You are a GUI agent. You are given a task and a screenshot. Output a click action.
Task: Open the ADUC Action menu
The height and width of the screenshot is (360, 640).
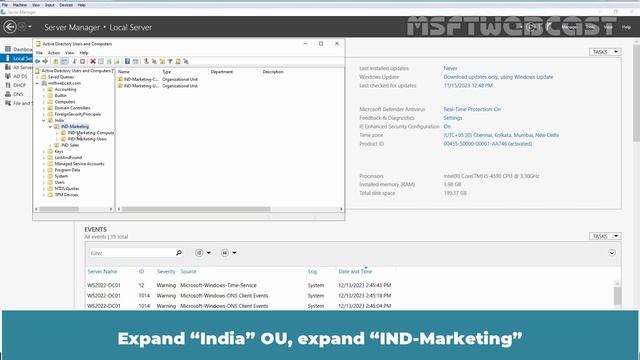pos(54,53)
